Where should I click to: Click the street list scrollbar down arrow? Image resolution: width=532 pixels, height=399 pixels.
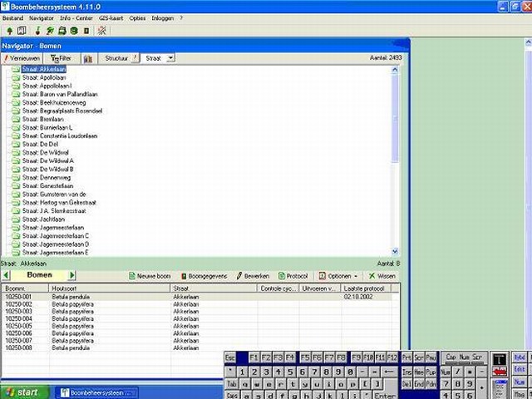(395, 252)
